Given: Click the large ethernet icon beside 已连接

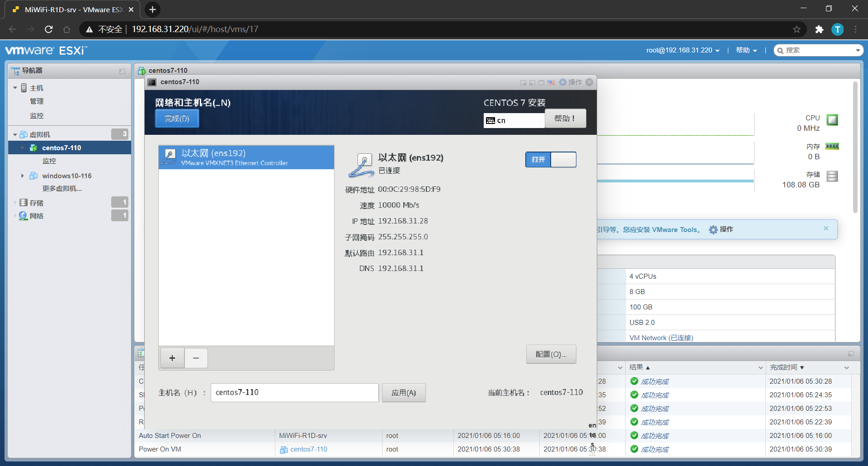Looking at the screenshot, I should [361, 165].
